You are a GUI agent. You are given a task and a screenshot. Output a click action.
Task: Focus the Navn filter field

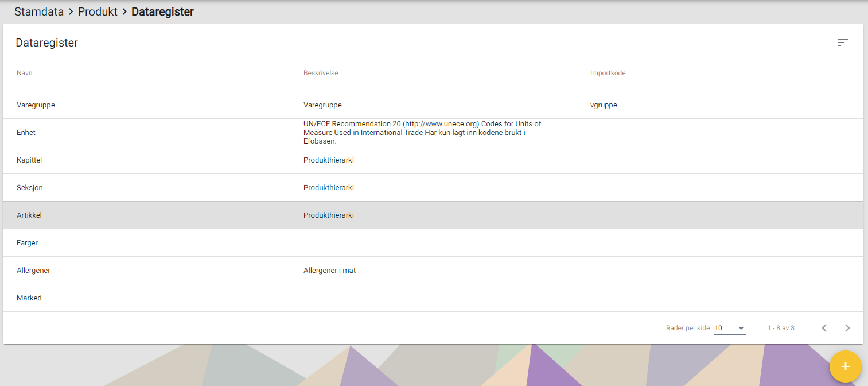[x=68, y=74]
